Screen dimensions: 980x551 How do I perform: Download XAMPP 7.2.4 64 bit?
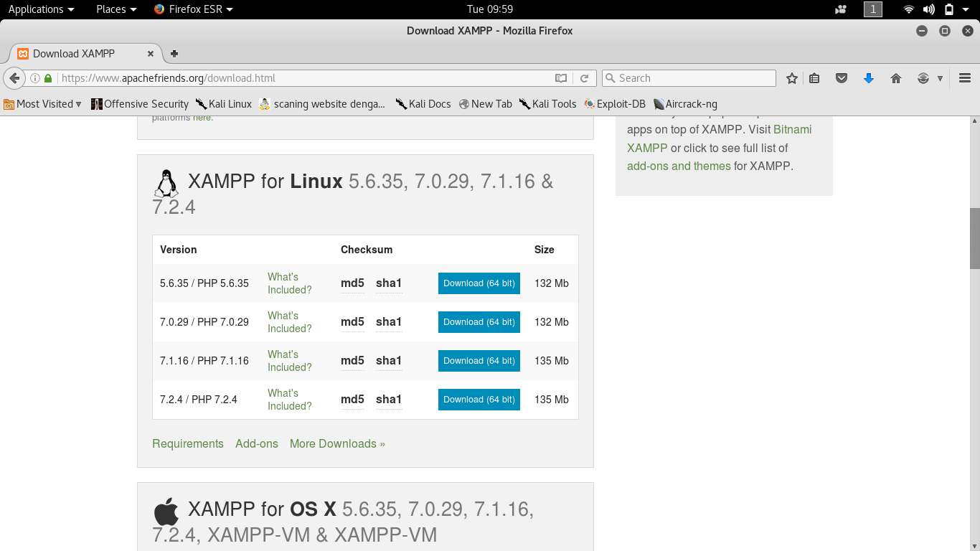pyautogui.click(x=479, y=400)
